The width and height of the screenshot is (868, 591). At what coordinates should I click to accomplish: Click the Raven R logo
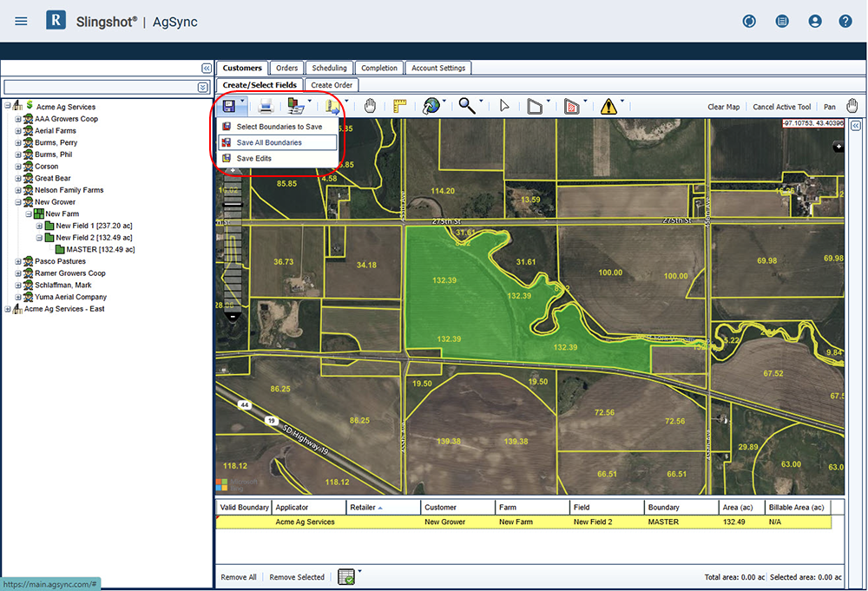click(x=56, y=21)
